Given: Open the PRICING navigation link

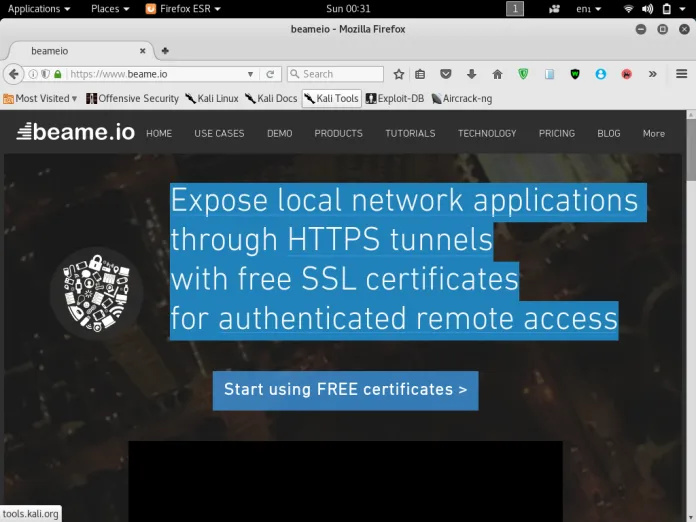Looking at the screenshot, I should [x=556, y=133].
